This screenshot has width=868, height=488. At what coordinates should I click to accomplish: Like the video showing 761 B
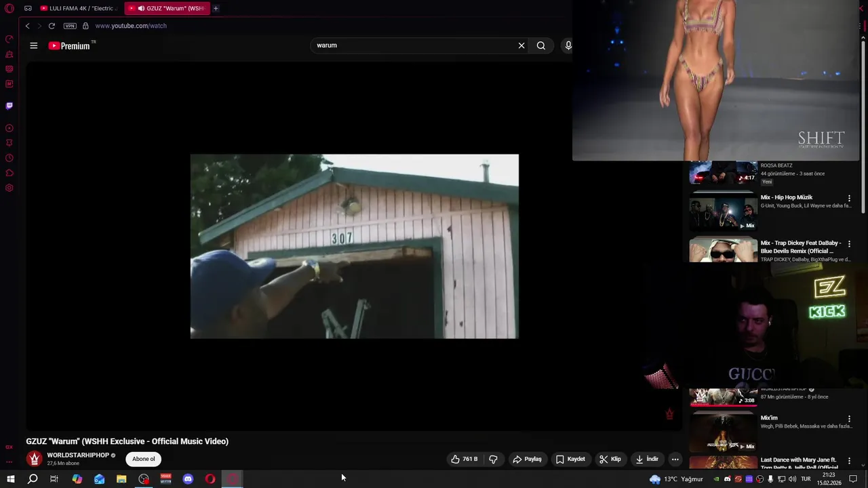click(465, 459)
